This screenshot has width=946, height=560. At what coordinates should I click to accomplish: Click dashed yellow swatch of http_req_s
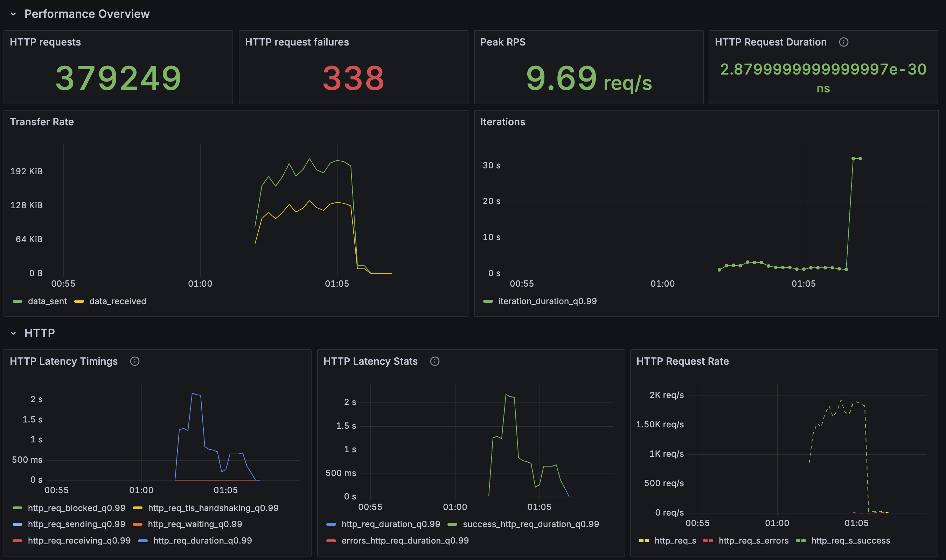(x=644, y=540)
